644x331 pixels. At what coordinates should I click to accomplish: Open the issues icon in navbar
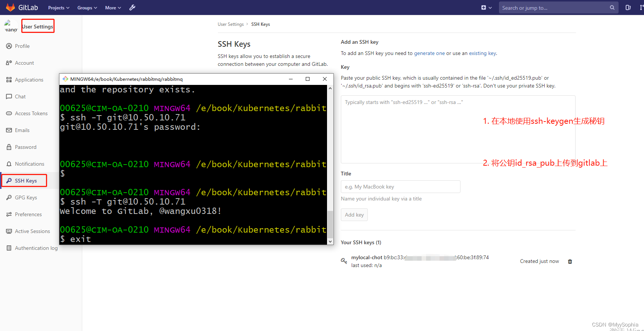pyautogui.click(x=628, y=7)
